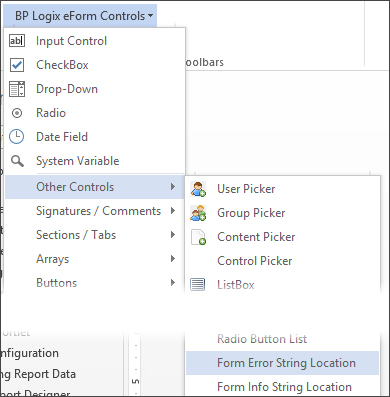Screen dimensions: 390x397
Task: Open the BP Logix eForm Controls dropdown
Action: click(84, 16)
